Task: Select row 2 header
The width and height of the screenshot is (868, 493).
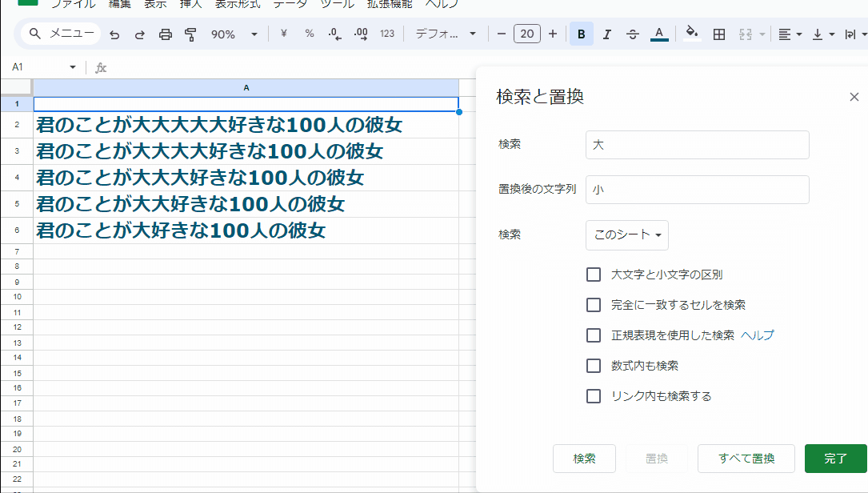Action: [17, 125]
